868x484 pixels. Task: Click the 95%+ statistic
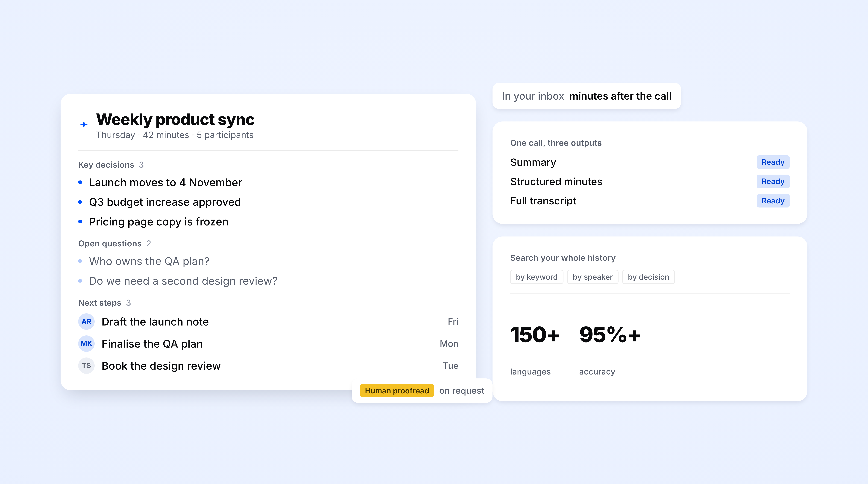point(610,335)
